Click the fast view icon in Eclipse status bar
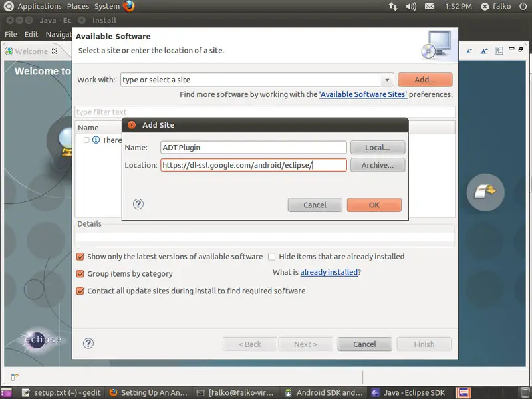Viewport: 532px width, 399px height. tap(15, 377)
